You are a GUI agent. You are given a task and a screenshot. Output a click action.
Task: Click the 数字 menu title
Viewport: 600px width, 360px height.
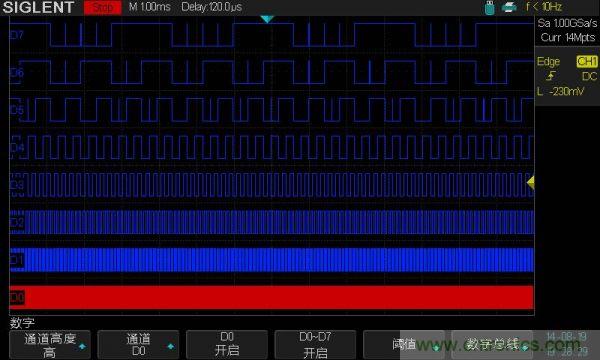click(x=22, y=323)
